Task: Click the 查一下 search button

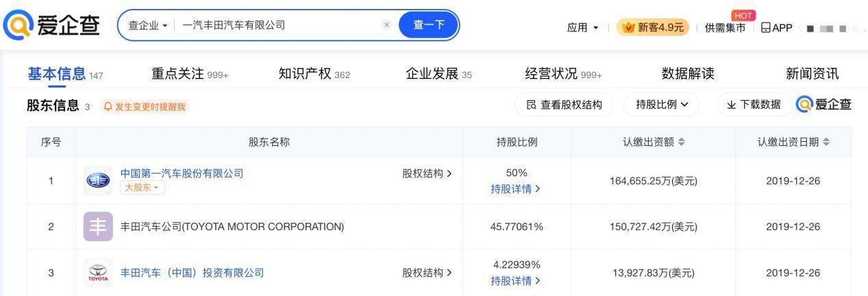Action: [x=429, y=25]
